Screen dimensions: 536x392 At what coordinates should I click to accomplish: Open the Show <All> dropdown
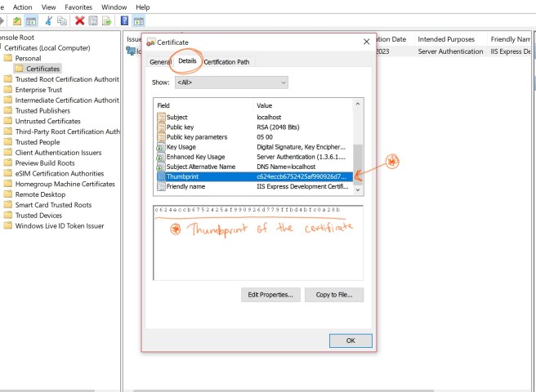[x=231, y=82]
